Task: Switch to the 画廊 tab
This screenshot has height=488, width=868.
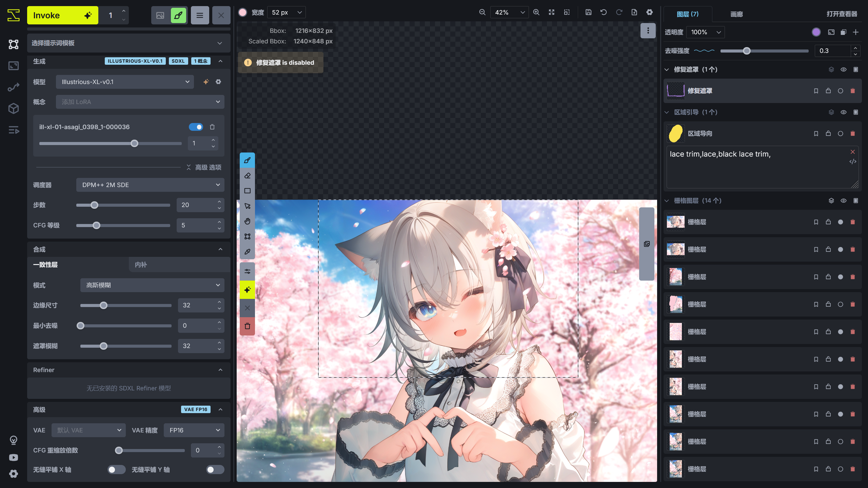Action: pyautogui.click(x=736, y=14)
